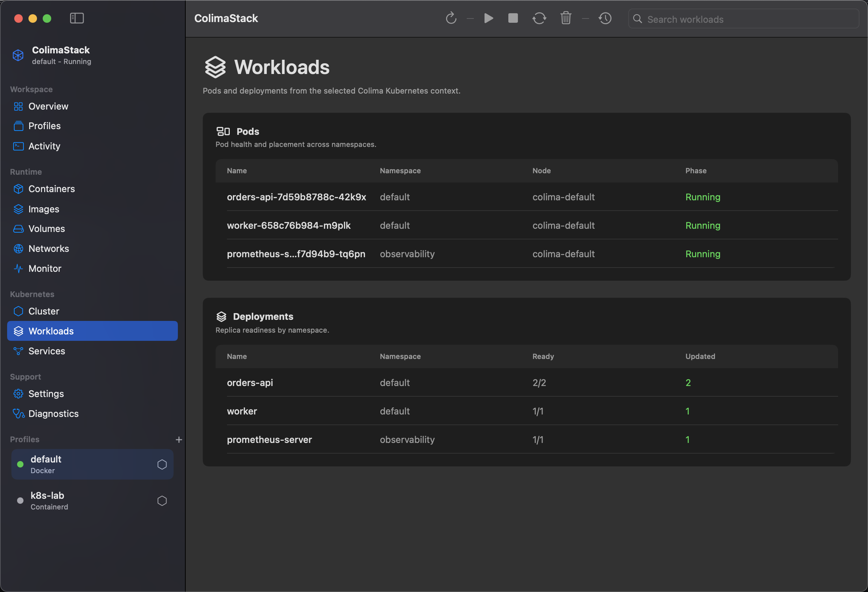Click the ColimaStack cube logo icon
Image resolution: width=868 pixels, height=592 pixels.
[18, 55]
